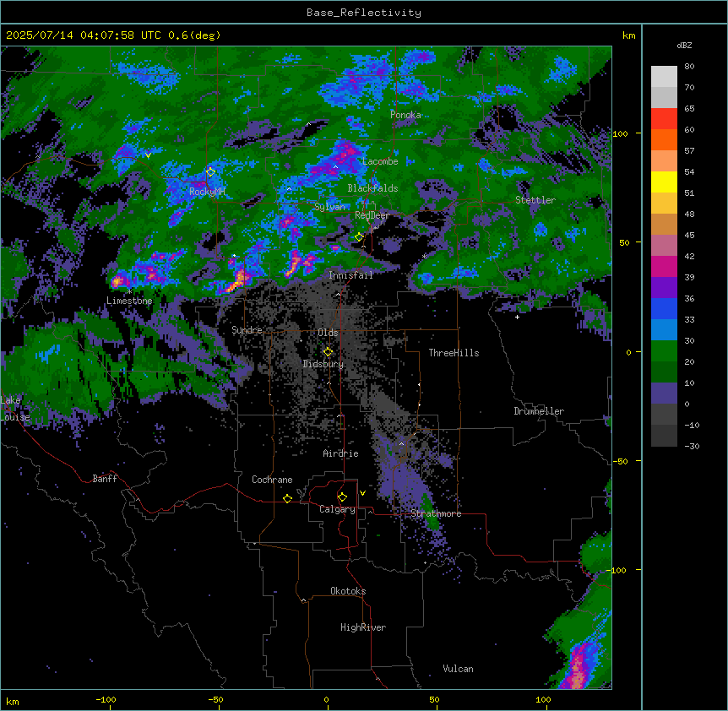Select the purple swatch between 39 and 36

tap(664, 288)
